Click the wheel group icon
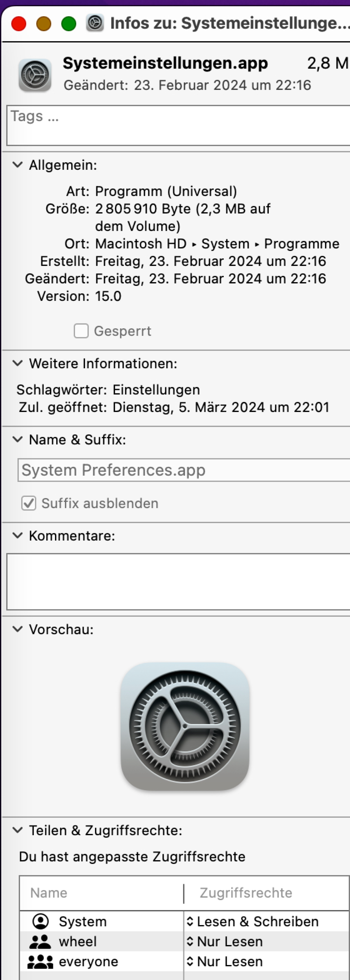This screenshot has width=350, height=980. (x=40, y=941)
